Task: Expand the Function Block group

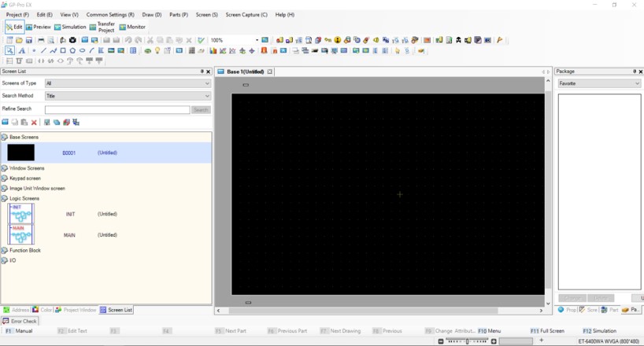Action: [x=5, y=250]
